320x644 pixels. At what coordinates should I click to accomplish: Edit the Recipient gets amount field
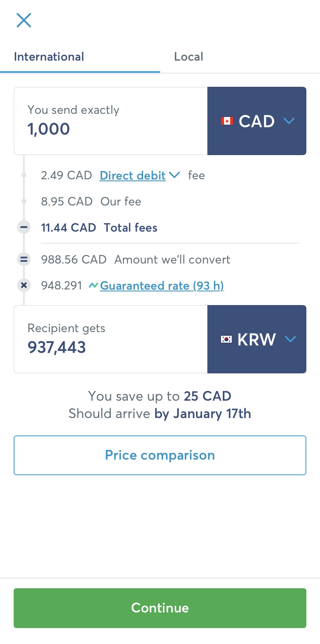click(x=111, y=339)
